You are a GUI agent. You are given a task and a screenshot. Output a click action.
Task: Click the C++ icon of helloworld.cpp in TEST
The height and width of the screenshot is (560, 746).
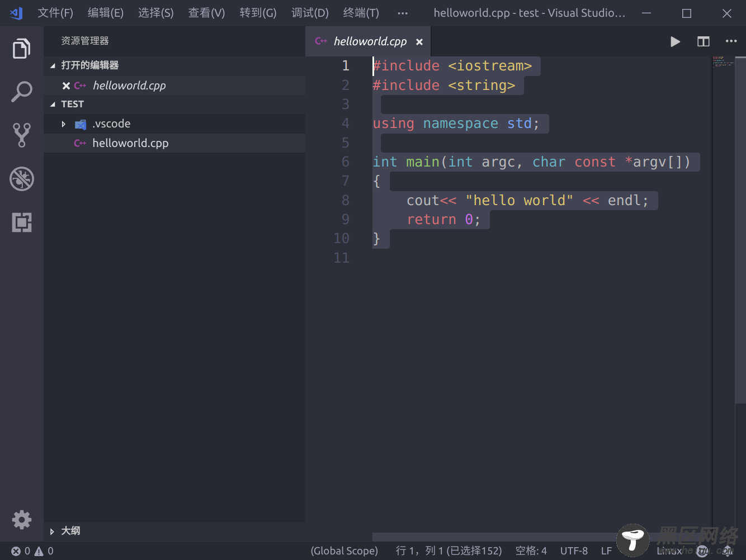80,144
